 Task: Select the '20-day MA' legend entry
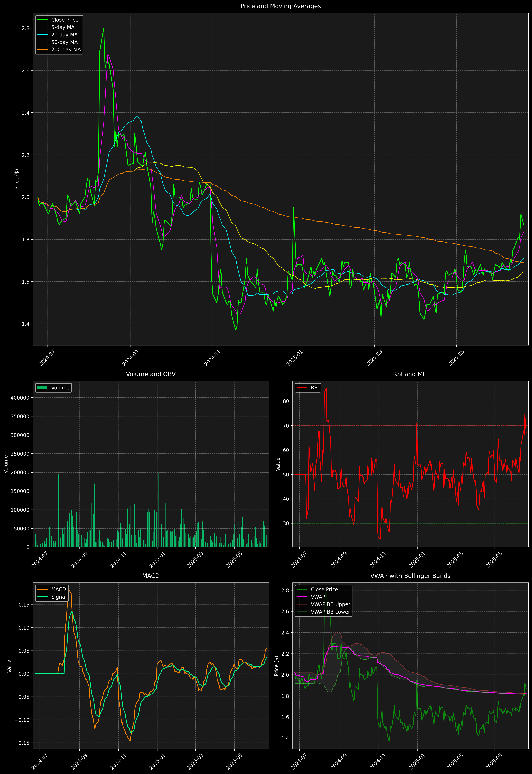coord(64,35)
